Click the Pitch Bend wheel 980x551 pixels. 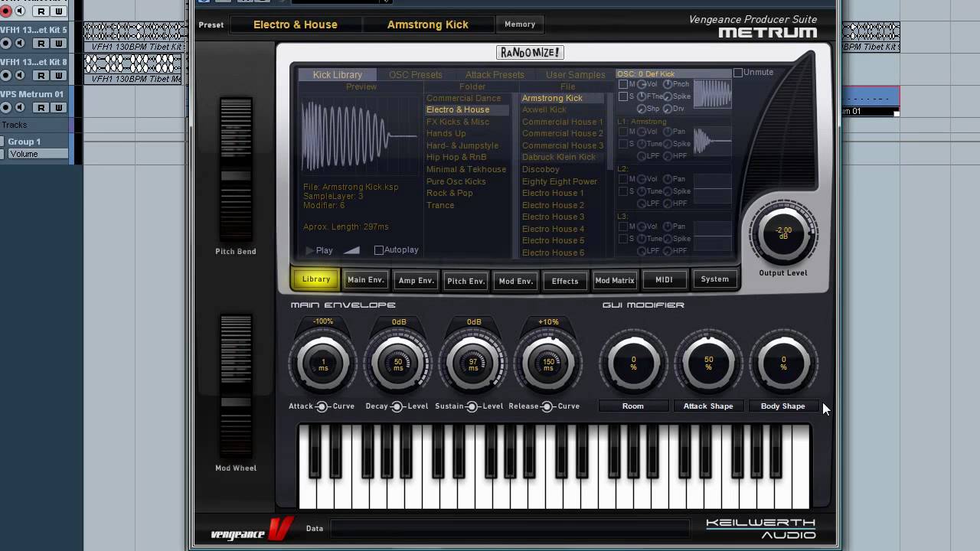tap(236, 169)
